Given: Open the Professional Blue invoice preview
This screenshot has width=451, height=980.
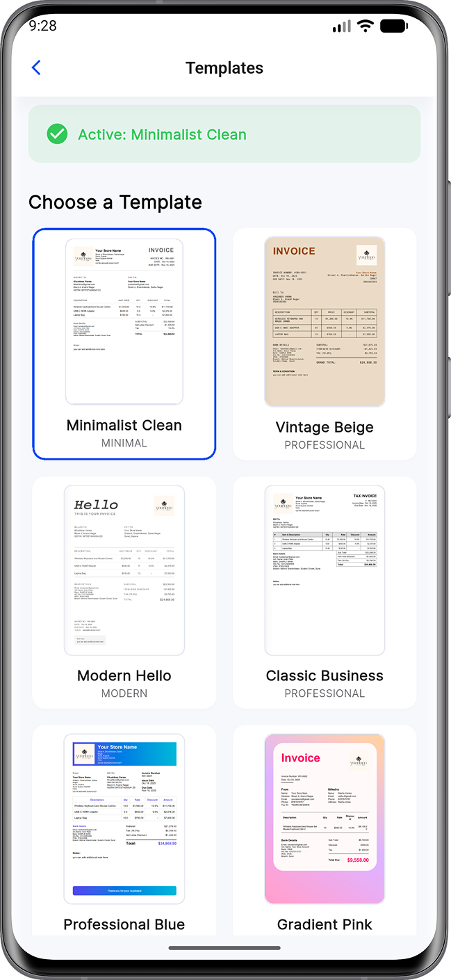Looking at the screenshot, I should [x=124, y=819].
